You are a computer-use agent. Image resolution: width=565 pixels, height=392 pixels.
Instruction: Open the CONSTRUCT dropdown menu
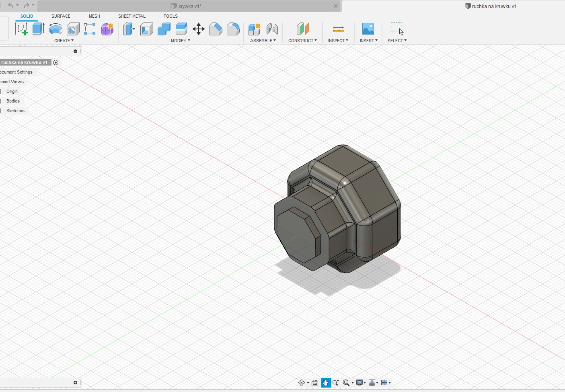tap(302, 41)
